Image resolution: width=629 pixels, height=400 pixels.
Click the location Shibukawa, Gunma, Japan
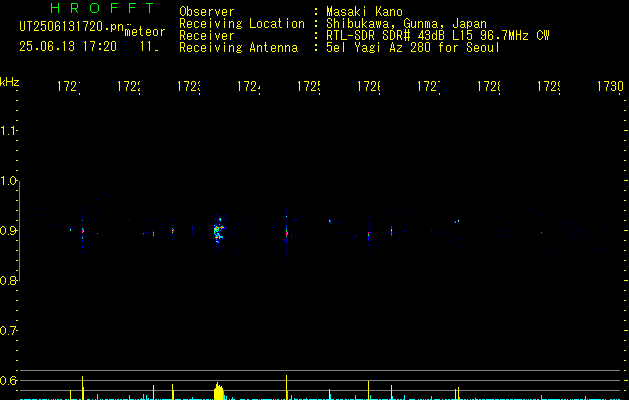(406, 24)
